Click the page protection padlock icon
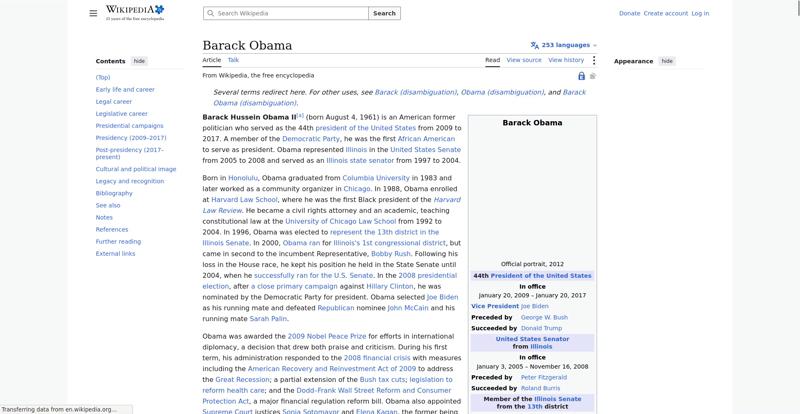The width and height of the screenshot is (800, 414). pos(581,76)
